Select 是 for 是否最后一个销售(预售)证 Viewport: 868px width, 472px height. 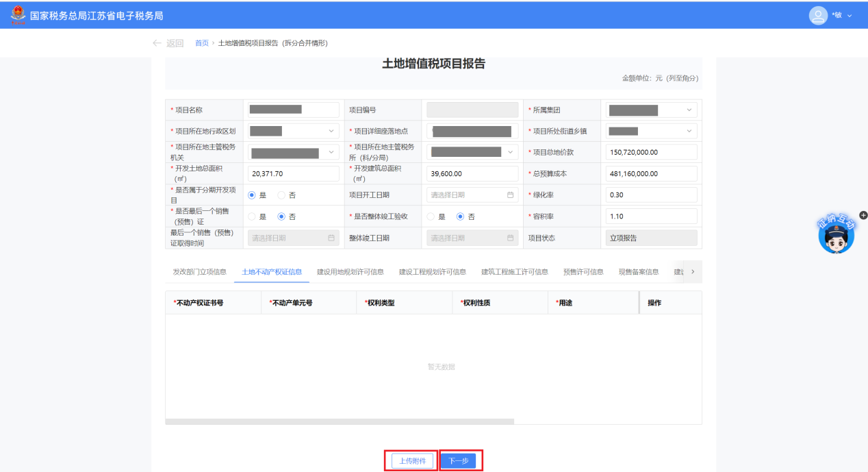click(x=252, y=216)
